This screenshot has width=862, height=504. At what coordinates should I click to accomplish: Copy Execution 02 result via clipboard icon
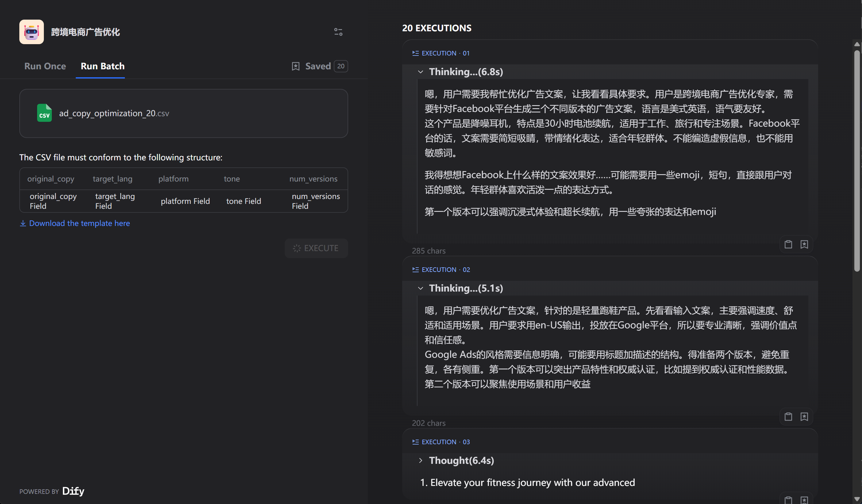(x=788, y=416)
